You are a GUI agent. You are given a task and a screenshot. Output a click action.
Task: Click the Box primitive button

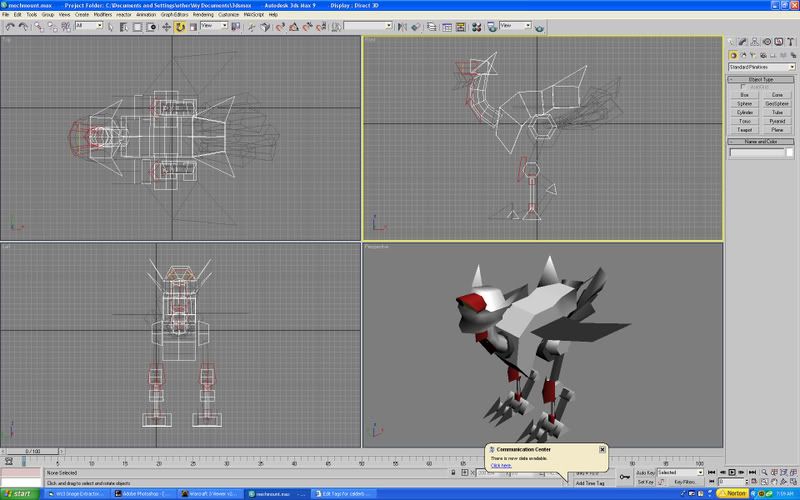[x=744, y=95]
